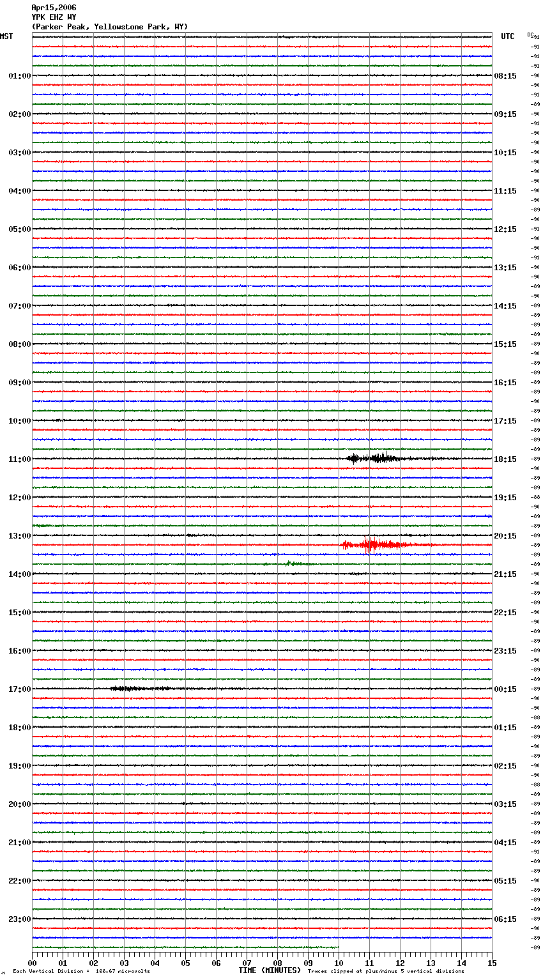Image resolution: width=543 pixels, height=980 pixels.
Task: Click the 20:15 UTC time label
Action: [x=505, y=536]
